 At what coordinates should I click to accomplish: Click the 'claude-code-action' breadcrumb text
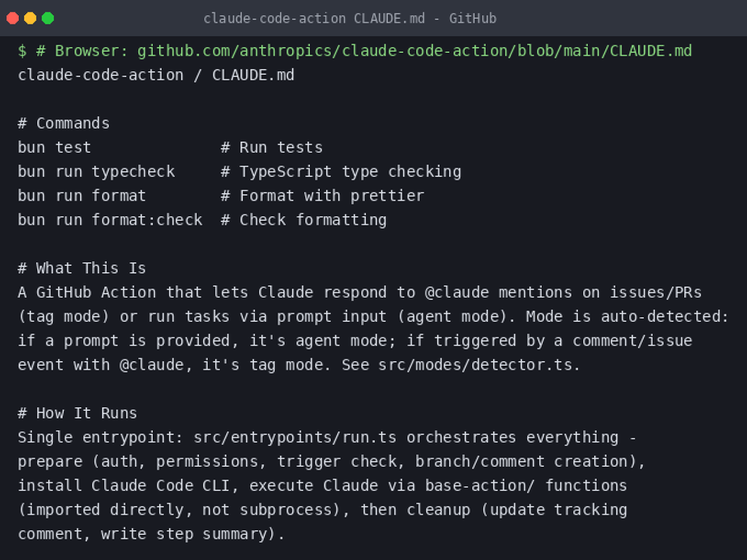click(101, 75)
